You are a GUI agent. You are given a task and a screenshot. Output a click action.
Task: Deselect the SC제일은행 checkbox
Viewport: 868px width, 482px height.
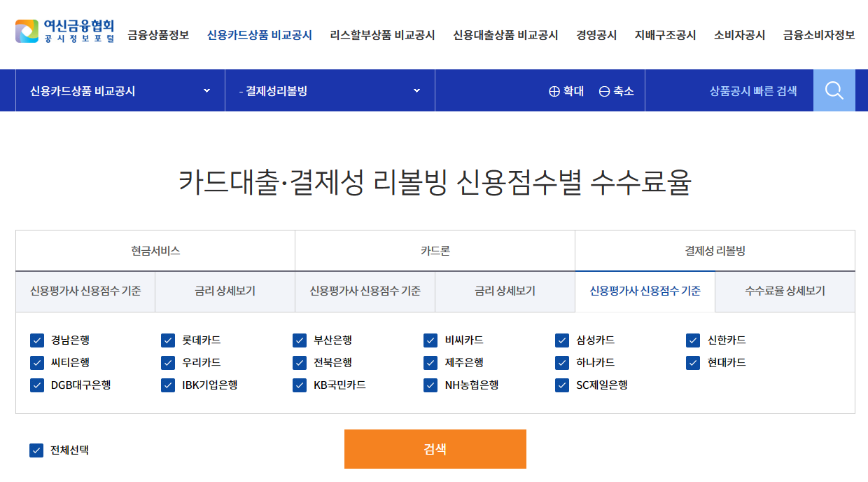[x=561, y=385]
